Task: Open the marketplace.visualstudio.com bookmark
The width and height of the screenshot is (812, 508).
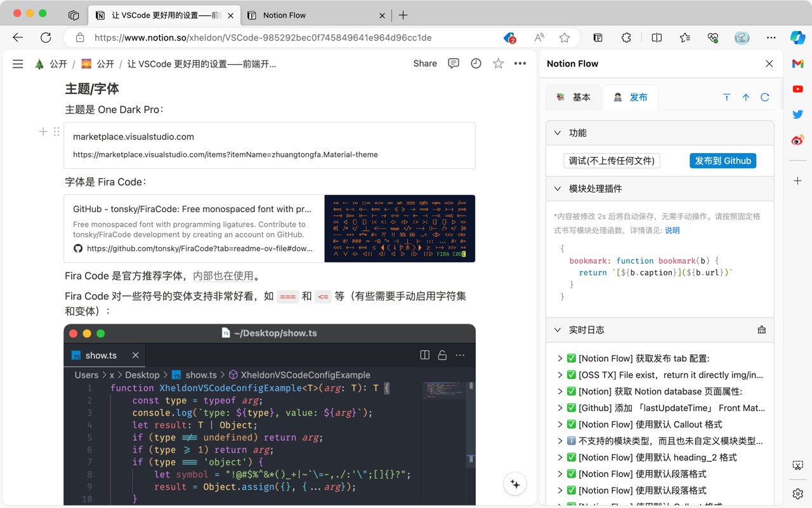Action: 270,145
